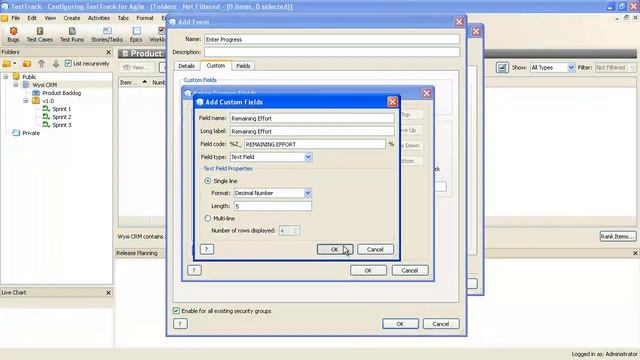640x360 pixels.
Task: Click the Rank Items button
Action: 618,236
